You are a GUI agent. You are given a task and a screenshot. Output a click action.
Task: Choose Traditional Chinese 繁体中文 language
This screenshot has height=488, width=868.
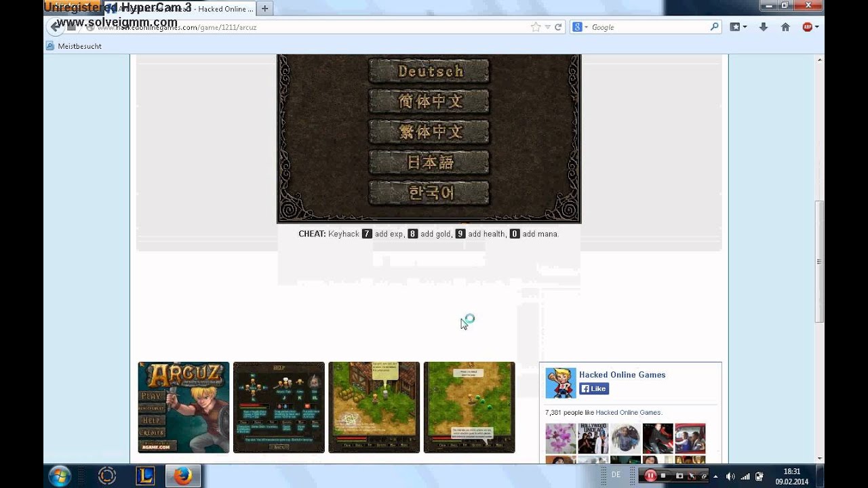point(429,132)
